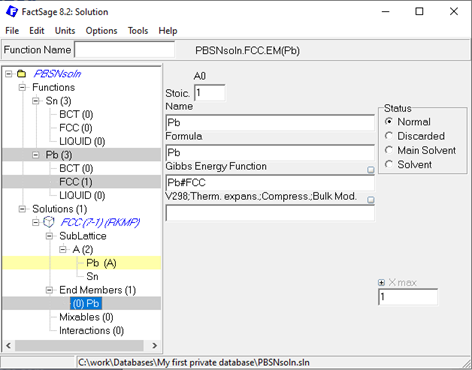
Task: Click the tree scrollbar right arrow
Action: tap(154, 345)
